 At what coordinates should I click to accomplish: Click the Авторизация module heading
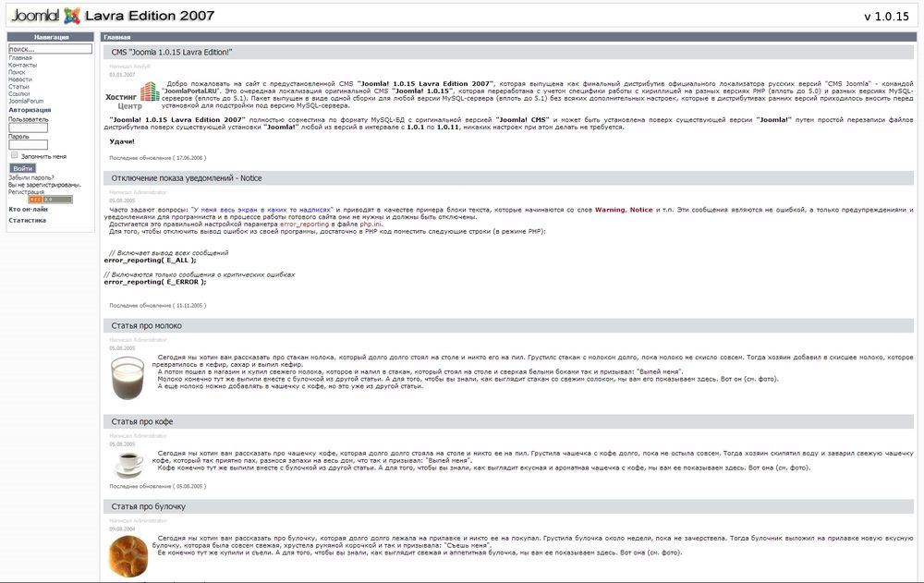tap(30, 110)
